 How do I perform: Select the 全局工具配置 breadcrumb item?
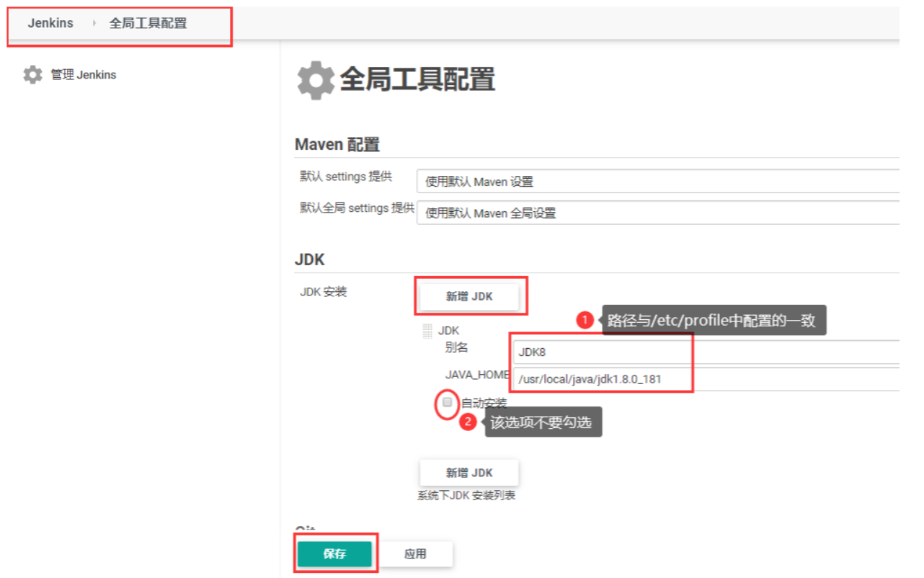[148, 23]
